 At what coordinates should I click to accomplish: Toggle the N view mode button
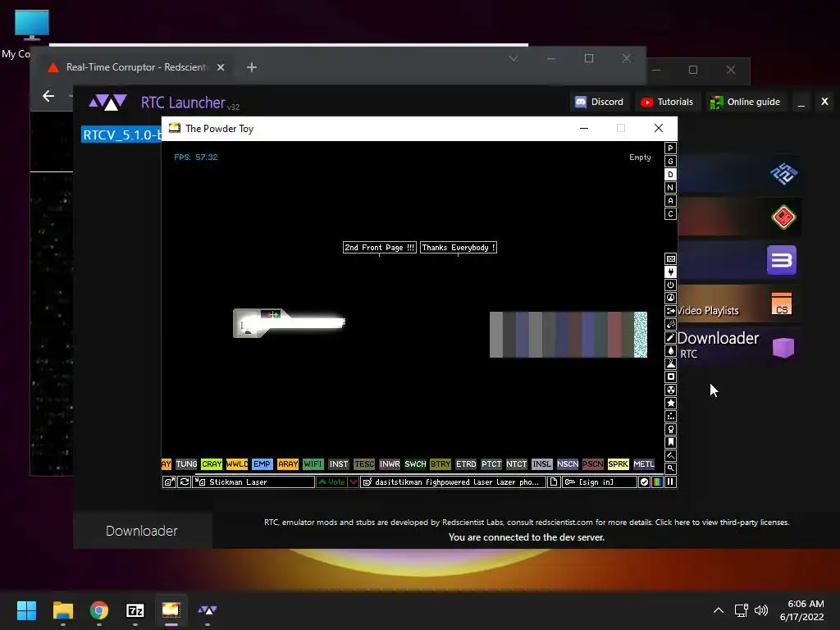pyautogui.click(x=670, y=188)
